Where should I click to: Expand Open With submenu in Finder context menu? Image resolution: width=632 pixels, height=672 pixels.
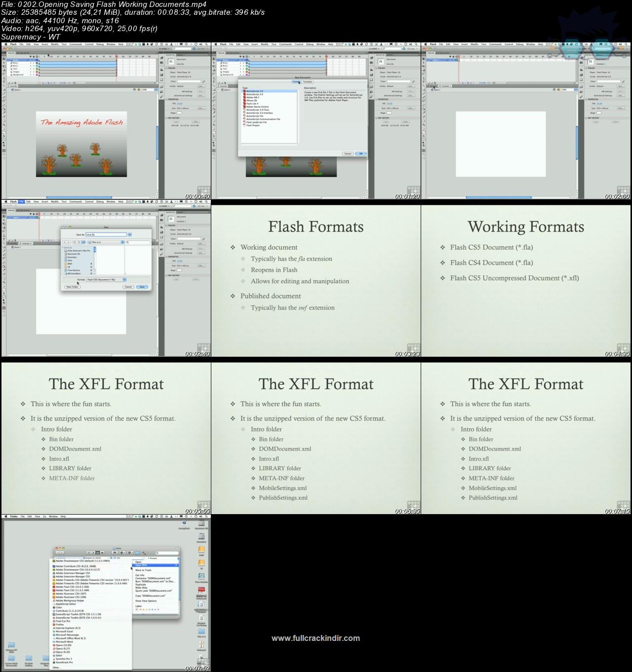[x=156, y=565]
